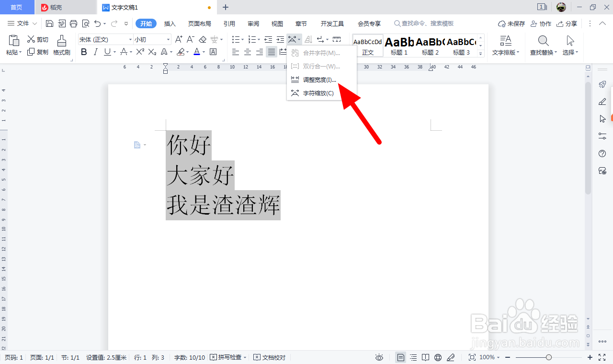Apply superscript formatting
Viewport: 613px width, 364px height.
tap(139, 52)
